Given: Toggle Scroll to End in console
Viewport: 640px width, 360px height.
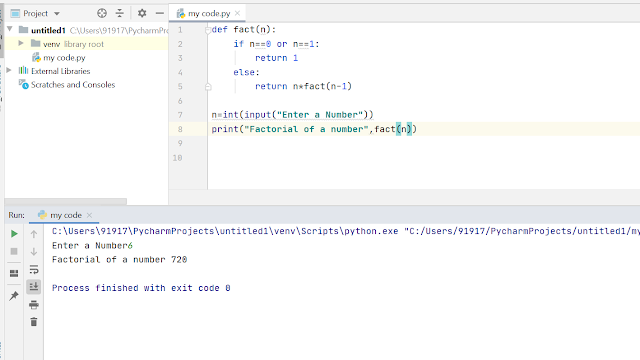Looking at the screenshot, I should (x=34, y=287).
